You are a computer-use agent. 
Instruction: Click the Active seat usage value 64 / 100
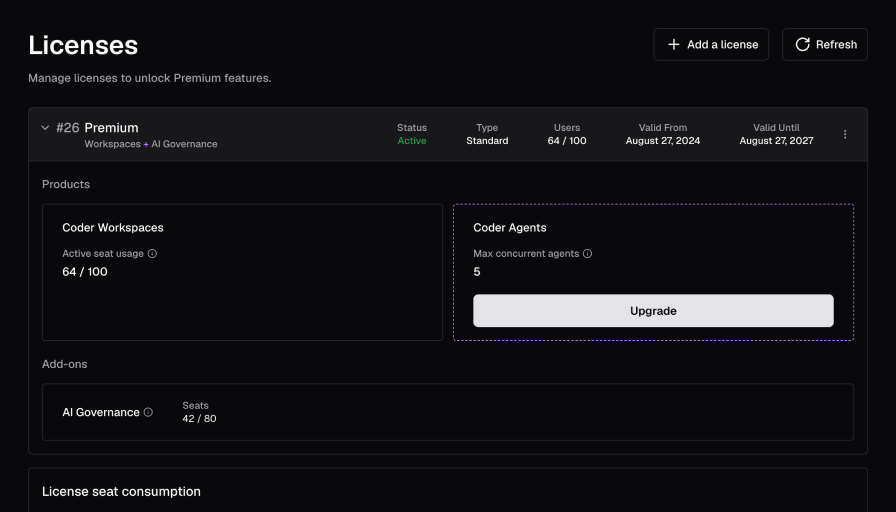click(85, 272)
